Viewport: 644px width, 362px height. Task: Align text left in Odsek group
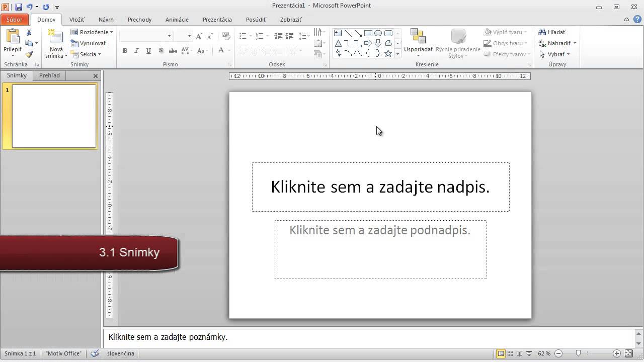click(243, 51)
